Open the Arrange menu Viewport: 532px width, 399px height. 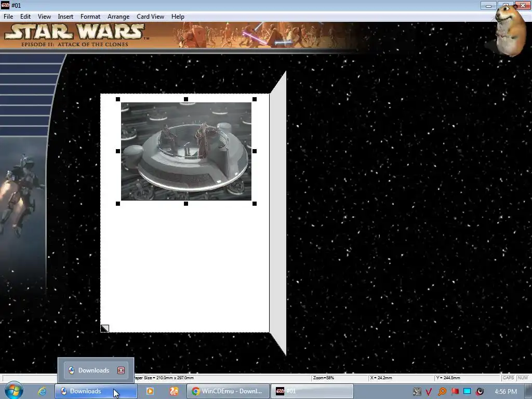118,16
